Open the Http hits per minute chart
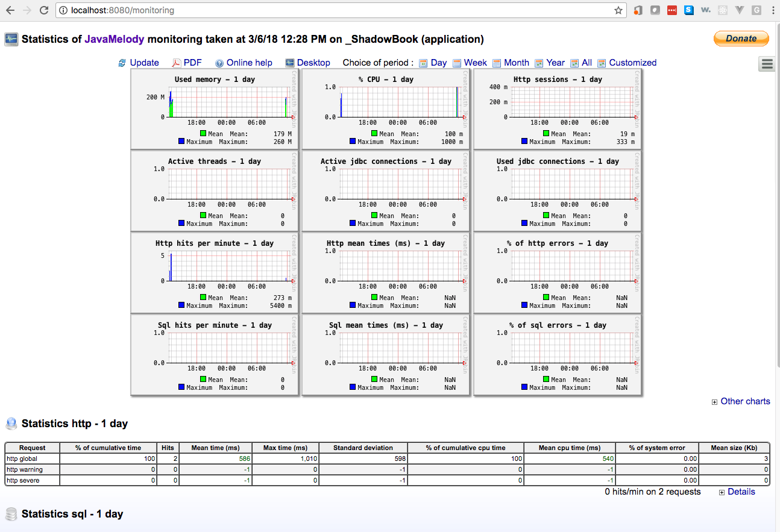This screenshot has height=532, width=780. 215,272
